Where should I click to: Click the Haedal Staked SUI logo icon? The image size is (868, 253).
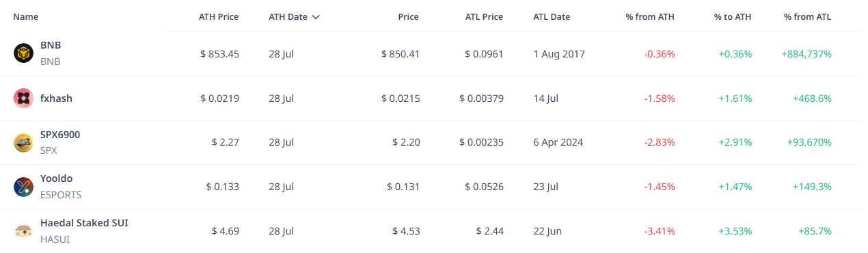pyautogui.click(x=23, y=231)
